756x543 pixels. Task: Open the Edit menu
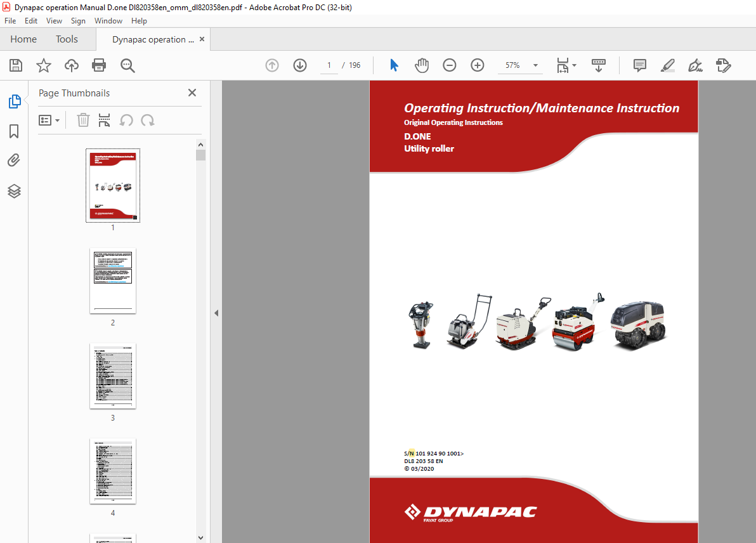point(31,21)
